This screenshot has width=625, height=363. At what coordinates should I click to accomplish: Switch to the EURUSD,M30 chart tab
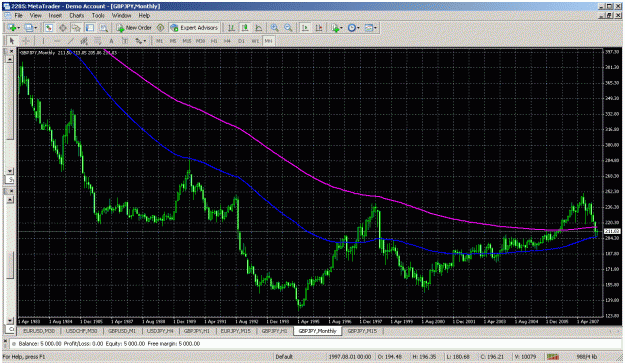(x=39, y=331)
